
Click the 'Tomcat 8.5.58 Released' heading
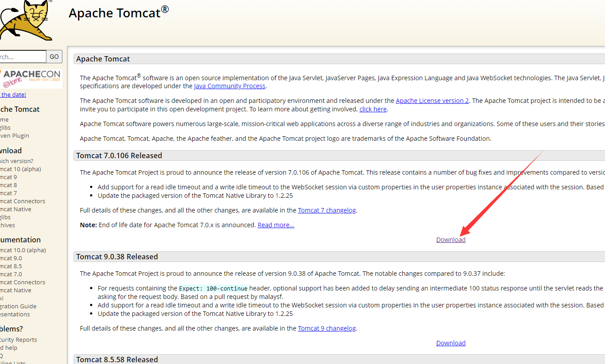(x=117, y=360)
